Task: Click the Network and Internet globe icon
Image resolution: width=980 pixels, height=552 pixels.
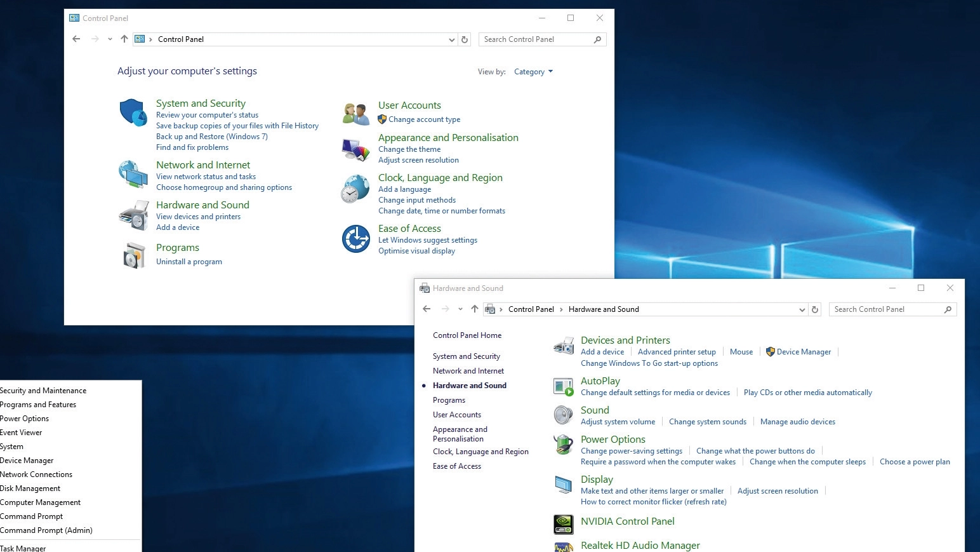Action: [x=133, y=174]
